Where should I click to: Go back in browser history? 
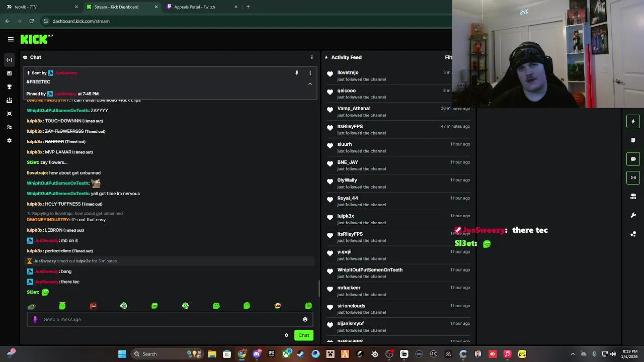point(7,21)
